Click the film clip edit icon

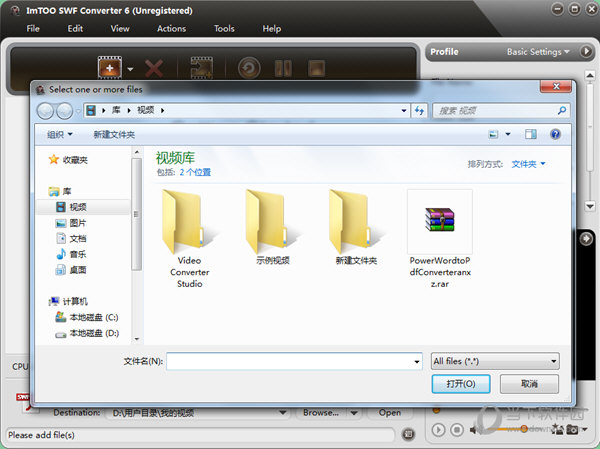(x=201, y=68)
